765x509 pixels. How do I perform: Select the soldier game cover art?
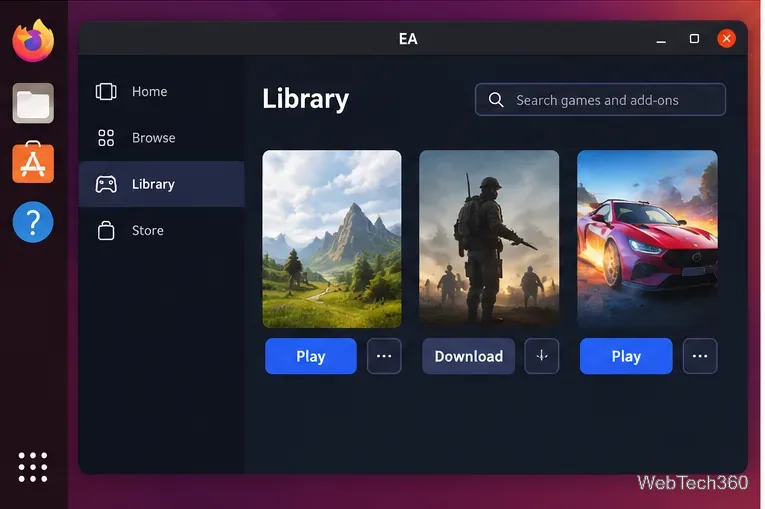pyautogui.click(x=489, y=239)
